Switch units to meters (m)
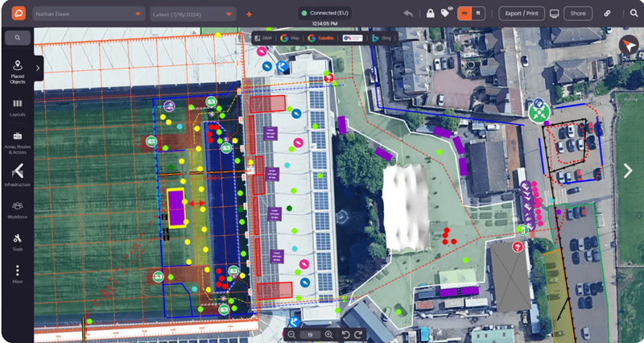The height and width of the screenshot is (343, 644). coord(464,13)
